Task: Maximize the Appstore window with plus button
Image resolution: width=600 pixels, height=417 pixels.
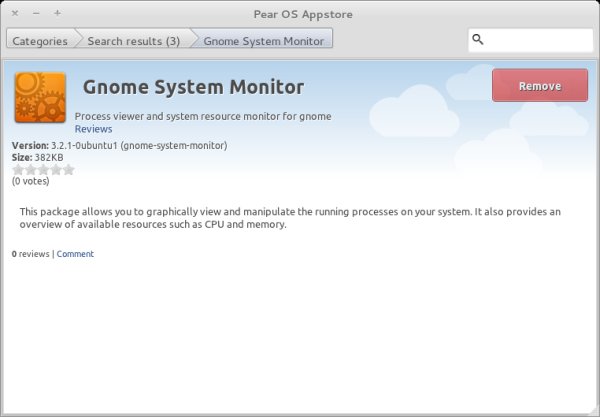Action: 57,13
